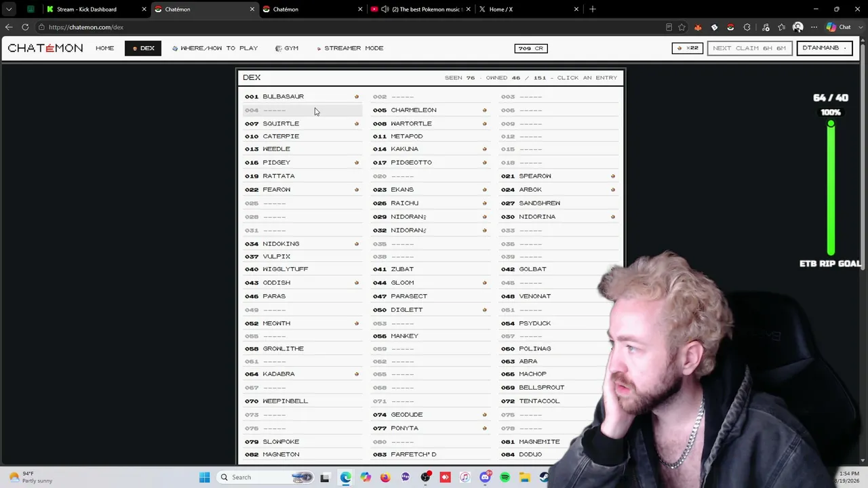The height and width of the screenshot is (488, 868).
Task: Open the reader view icon in the address bar
Action: coord(669,27)
